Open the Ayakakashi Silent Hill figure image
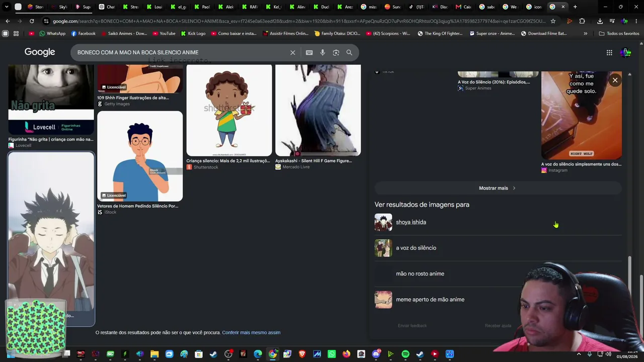Screen dimensions: 644x362 point(318,110)
